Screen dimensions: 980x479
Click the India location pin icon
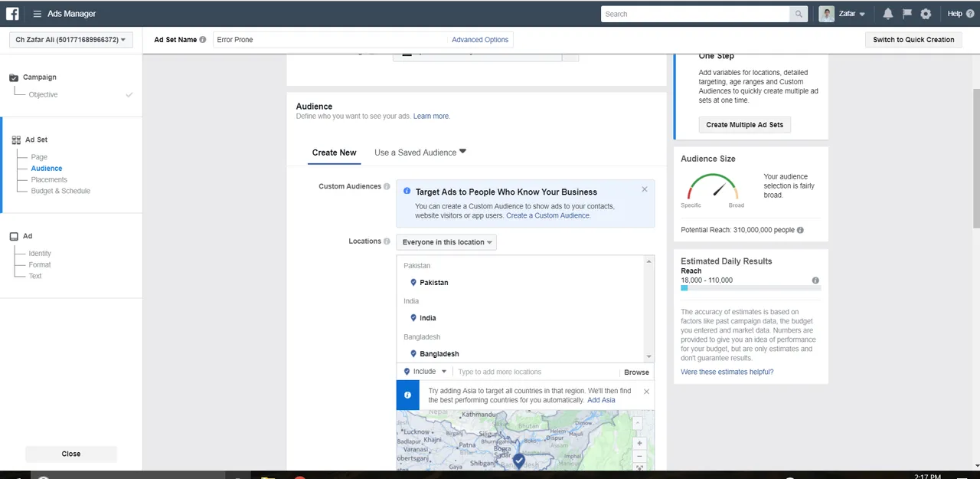[x=413, y=318]
